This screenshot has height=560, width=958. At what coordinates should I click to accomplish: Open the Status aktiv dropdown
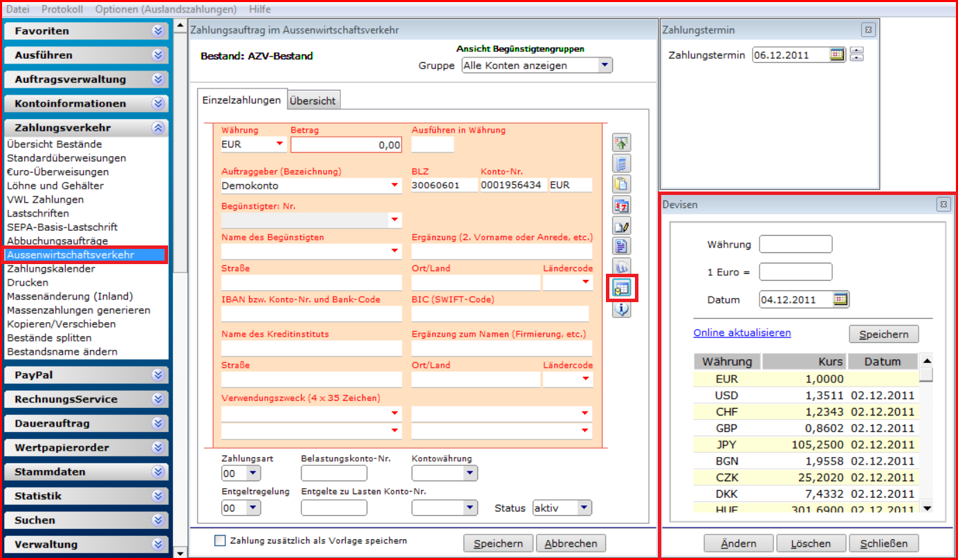point(584,508)
